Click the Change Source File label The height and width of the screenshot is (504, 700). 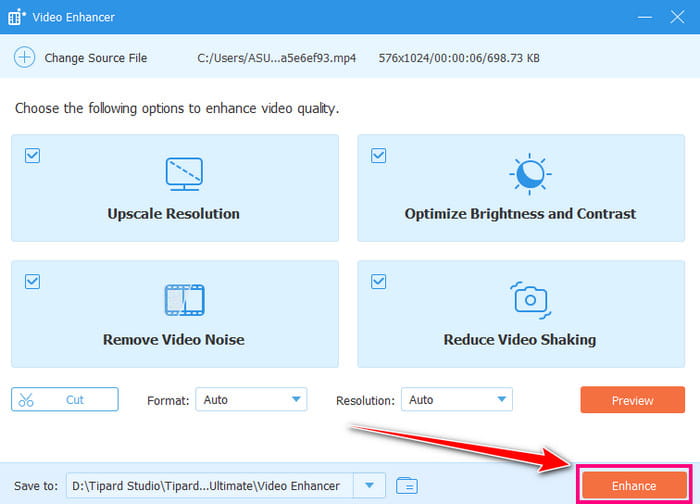pyautogui.click(x=96, y=58)
